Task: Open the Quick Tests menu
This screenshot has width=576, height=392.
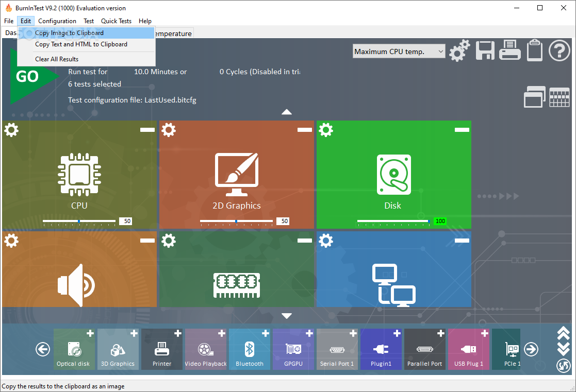Action: tap(116, 21)
